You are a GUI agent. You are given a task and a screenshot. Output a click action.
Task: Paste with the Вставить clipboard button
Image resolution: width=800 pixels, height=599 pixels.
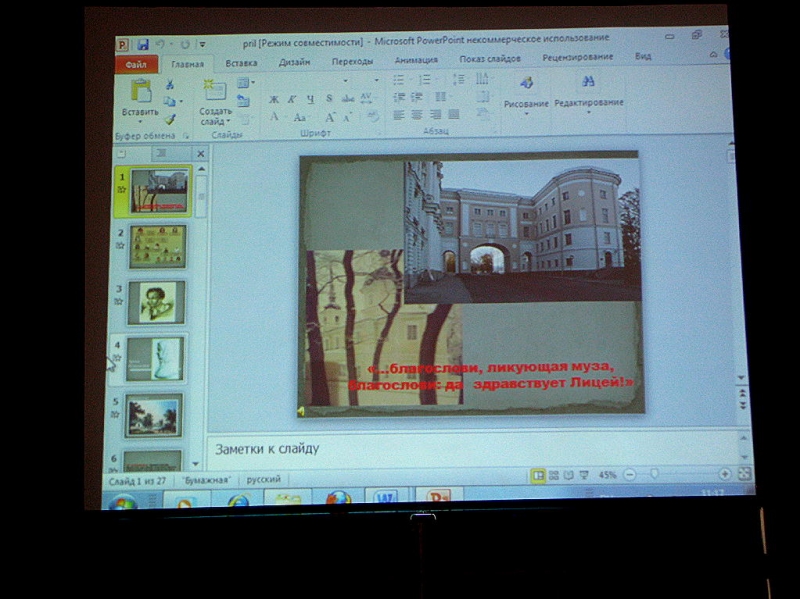click(140, 102)
